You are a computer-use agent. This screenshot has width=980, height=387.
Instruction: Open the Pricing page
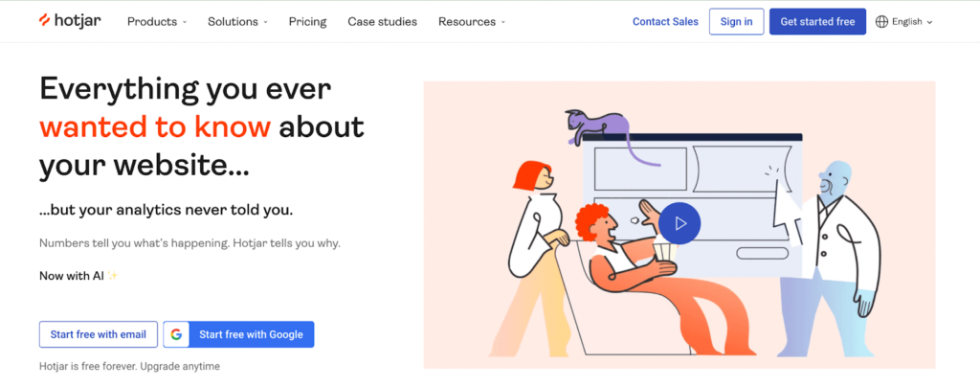tap(307, 22)
